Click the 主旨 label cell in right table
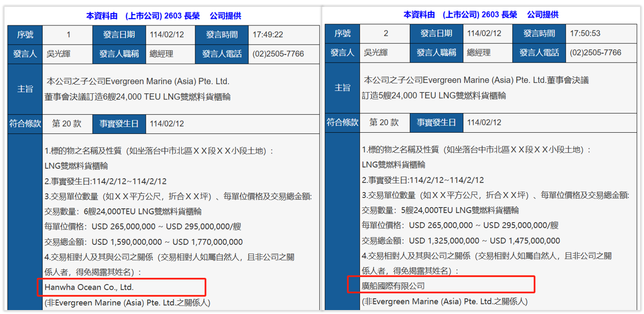644x314 pixels. point(342,88)
